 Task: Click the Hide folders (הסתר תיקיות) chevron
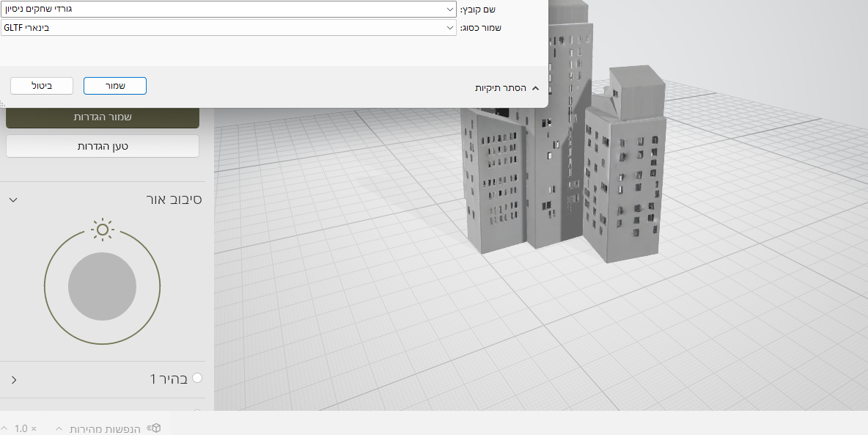535,88
